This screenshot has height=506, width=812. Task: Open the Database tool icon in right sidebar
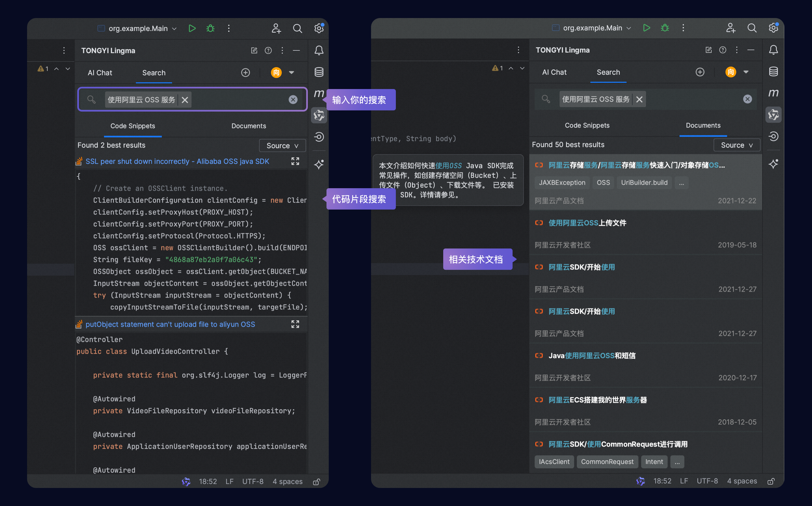click(x=773, y=72)
